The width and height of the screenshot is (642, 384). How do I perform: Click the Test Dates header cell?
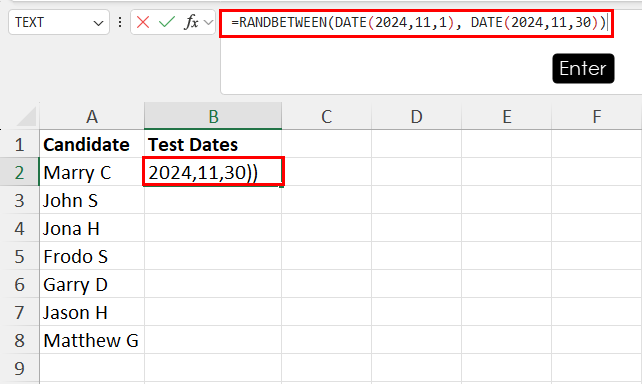tap(213, 144)
